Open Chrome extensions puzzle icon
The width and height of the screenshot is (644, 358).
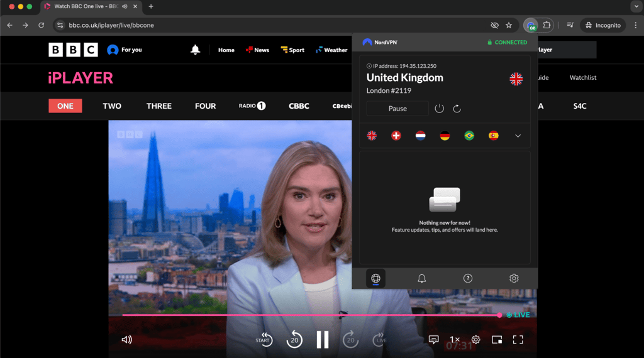click(x=547, y=25)
